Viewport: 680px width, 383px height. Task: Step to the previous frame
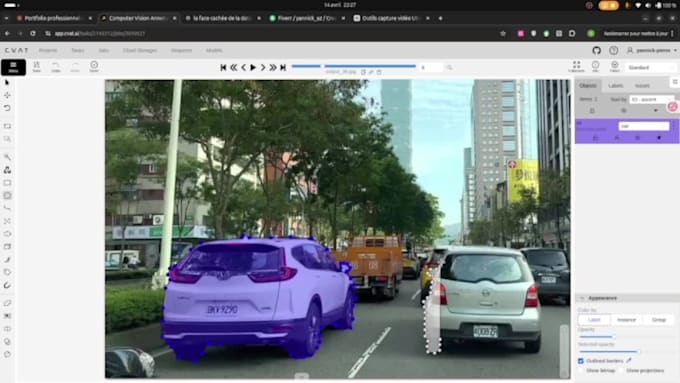pos(243,67)
